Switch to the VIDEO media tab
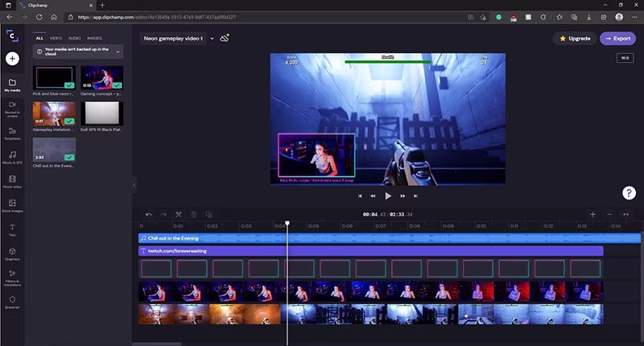Image resolution: width=644 pixels, height=346 pixels. [56, 38]
